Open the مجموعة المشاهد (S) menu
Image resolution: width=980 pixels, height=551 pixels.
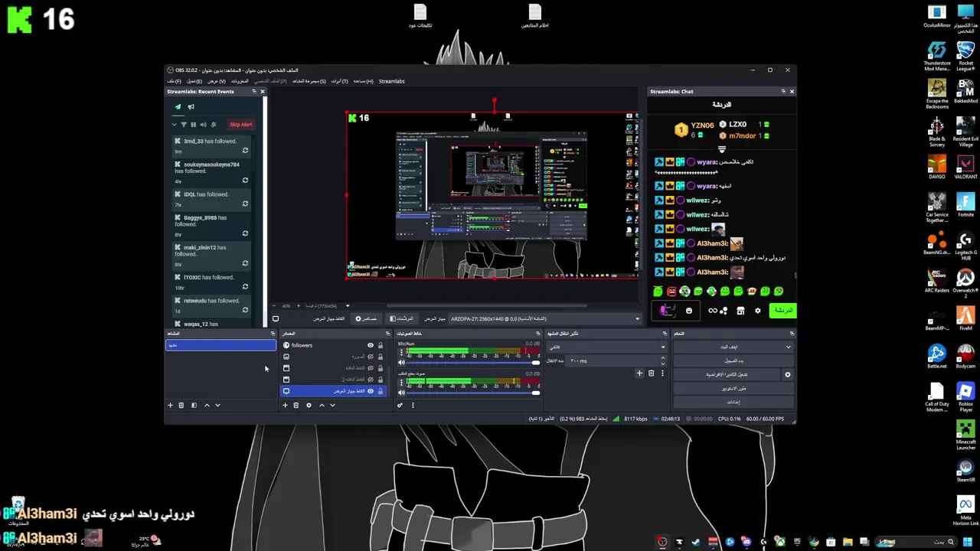tap(309, 81)
